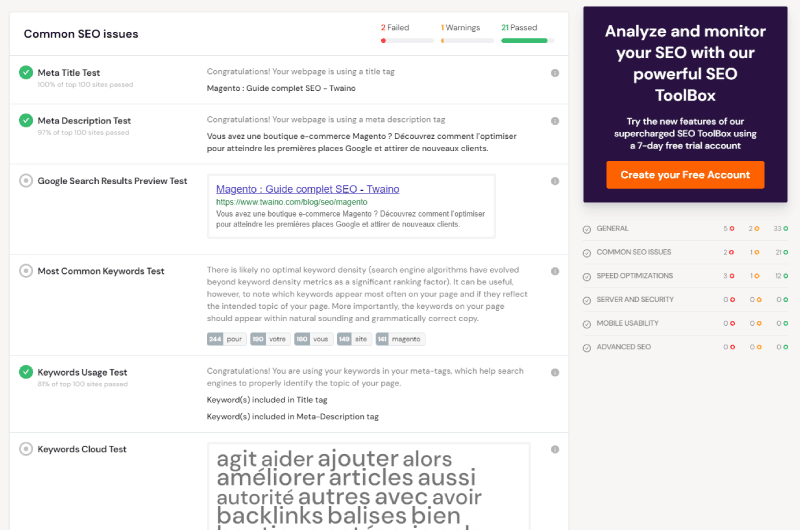Click the Meta Title Test heading
Screen dimensions: 800x530
pos(68,73)
